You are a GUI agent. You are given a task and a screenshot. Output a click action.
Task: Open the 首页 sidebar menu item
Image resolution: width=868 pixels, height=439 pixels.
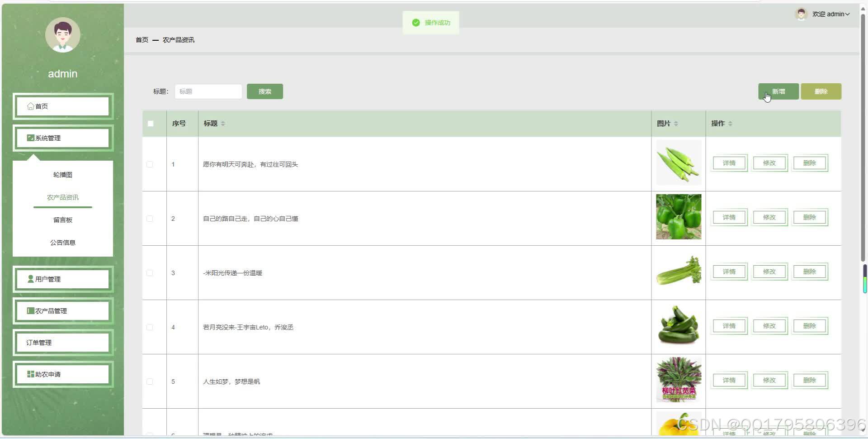click(x=63, y=106)
